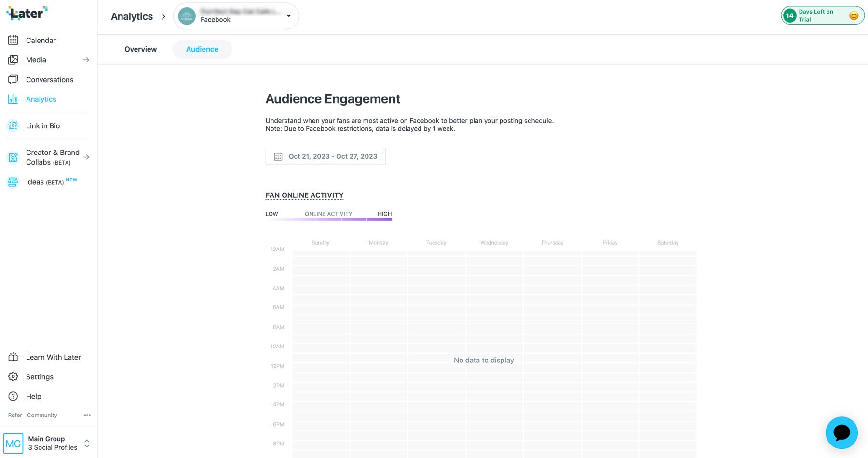Open the Oct 21 - Oct 27 date picker
The image size is (868, 458).
tap(325, 156)
